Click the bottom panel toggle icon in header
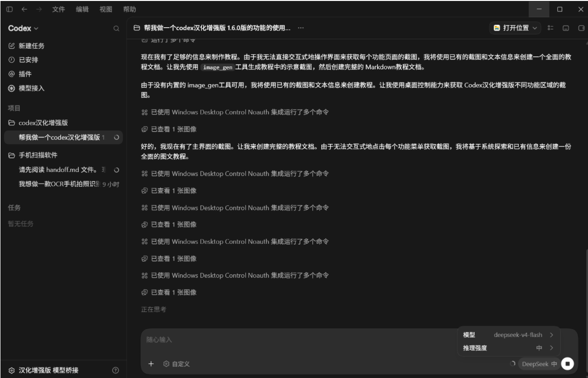This screenshot has width=588, height=378. (566, 28)
